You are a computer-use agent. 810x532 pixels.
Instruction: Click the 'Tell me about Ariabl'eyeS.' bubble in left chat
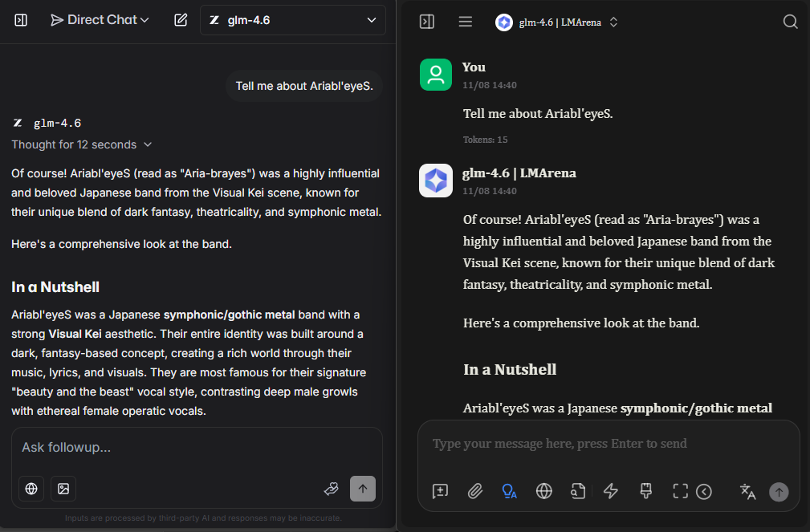coord(304,86)
